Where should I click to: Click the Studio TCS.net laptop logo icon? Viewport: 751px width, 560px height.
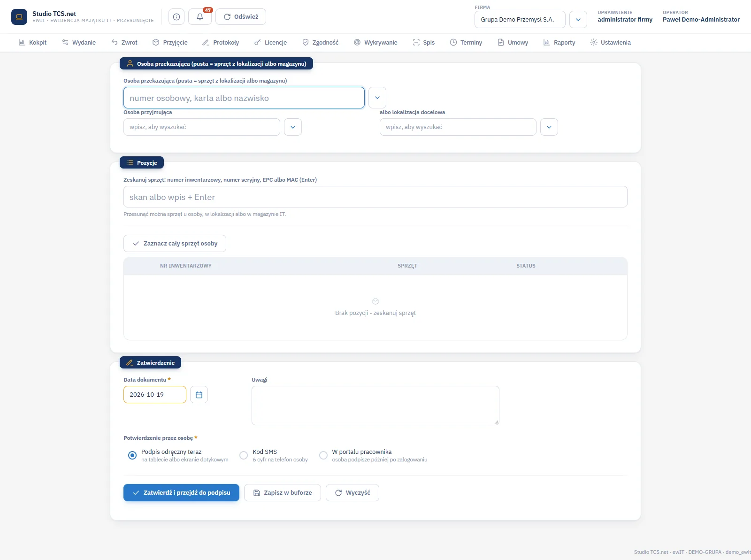19,17
